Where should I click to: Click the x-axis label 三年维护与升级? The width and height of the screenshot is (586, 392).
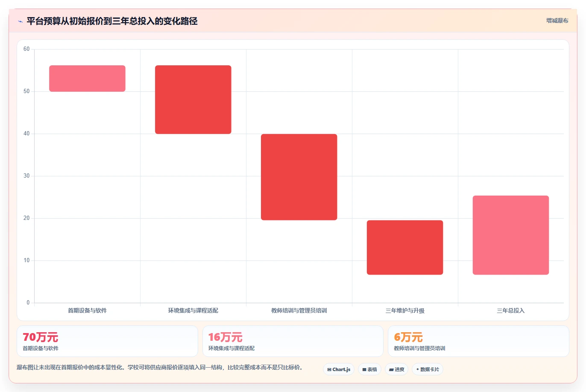pos(405,311)
